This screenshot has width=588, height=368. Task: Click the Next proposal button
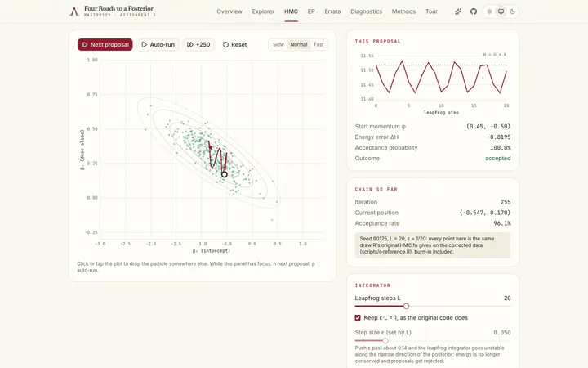[x=105, y=44]
